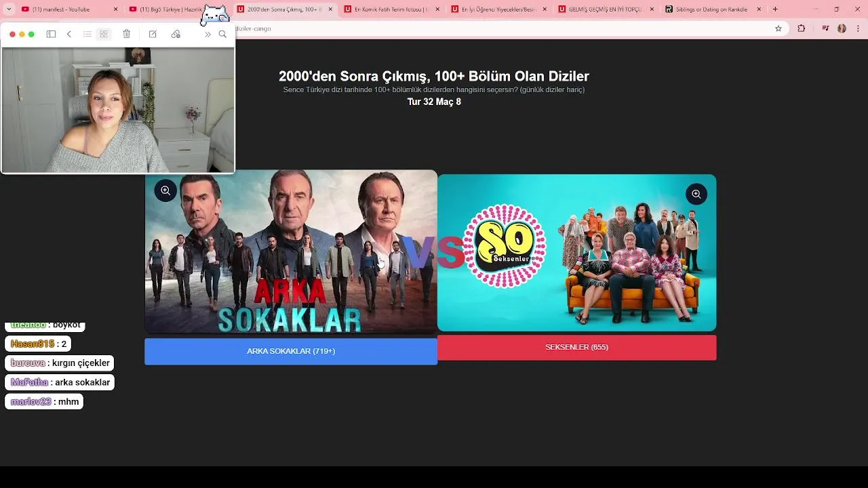
Task: Click the webcam video in notes window
Action: tap(118, 110)
